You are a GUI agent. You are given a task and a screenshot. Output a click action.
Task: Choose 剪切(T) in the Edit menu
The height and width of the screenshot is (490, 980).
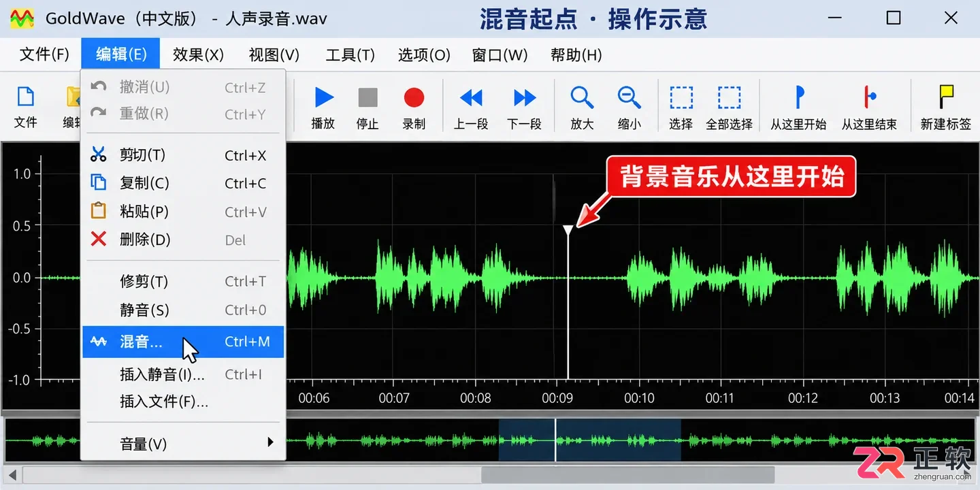pyautogui.click(x=183, y=155)
